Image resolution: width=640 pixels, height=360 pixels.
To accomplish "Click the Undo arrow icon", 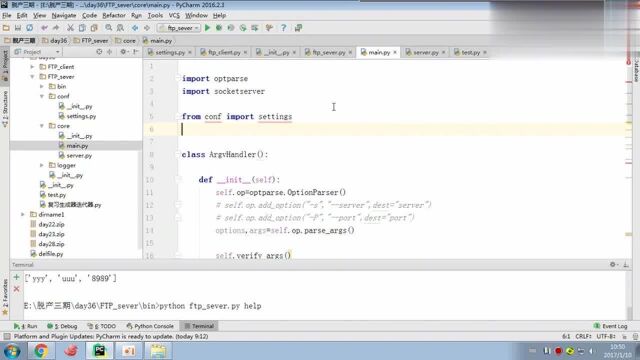I will (x=44, y=28).
